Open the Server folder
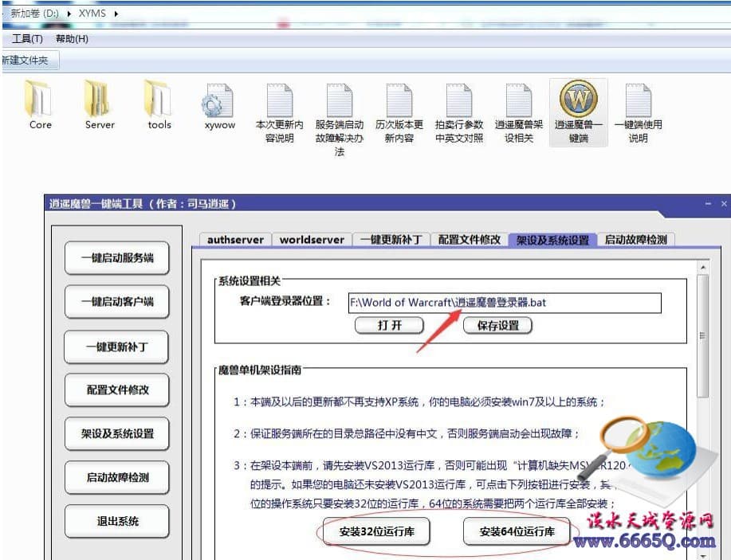This screenshot has width=731, height=560. [x=100, y=104]
